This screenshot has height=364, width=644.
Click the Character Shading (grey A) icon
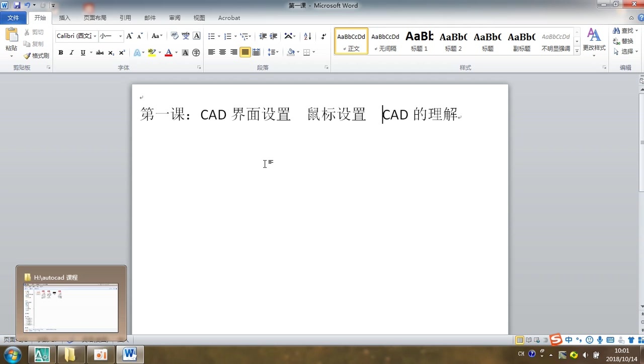[185, 52]
